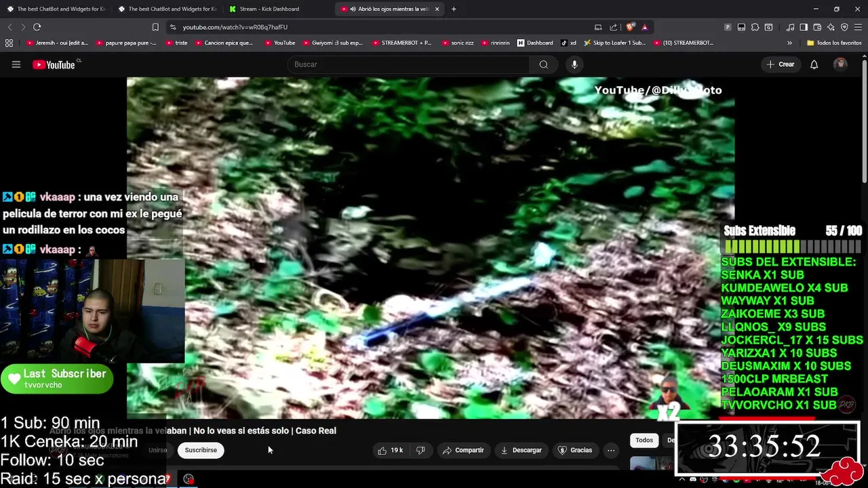This screenshot has width=868, height=488.
Task: Open the Gwiyomi :3 sub esp bookmark
Action: (332, 43)
